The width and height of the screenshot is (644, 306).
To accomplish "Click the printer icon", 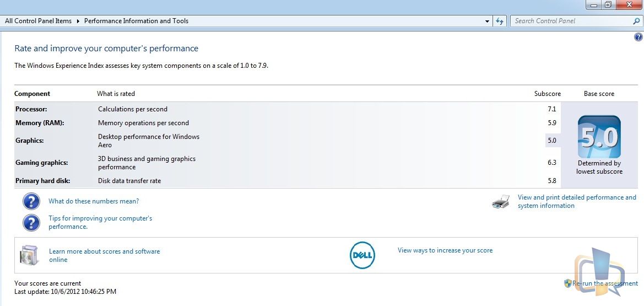I will (x=501, y=202).
